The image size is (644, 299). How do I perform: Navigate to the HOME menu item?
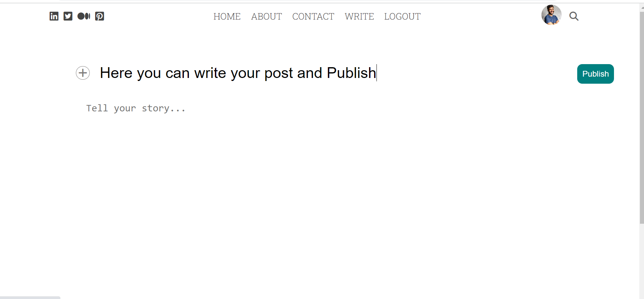227,16
